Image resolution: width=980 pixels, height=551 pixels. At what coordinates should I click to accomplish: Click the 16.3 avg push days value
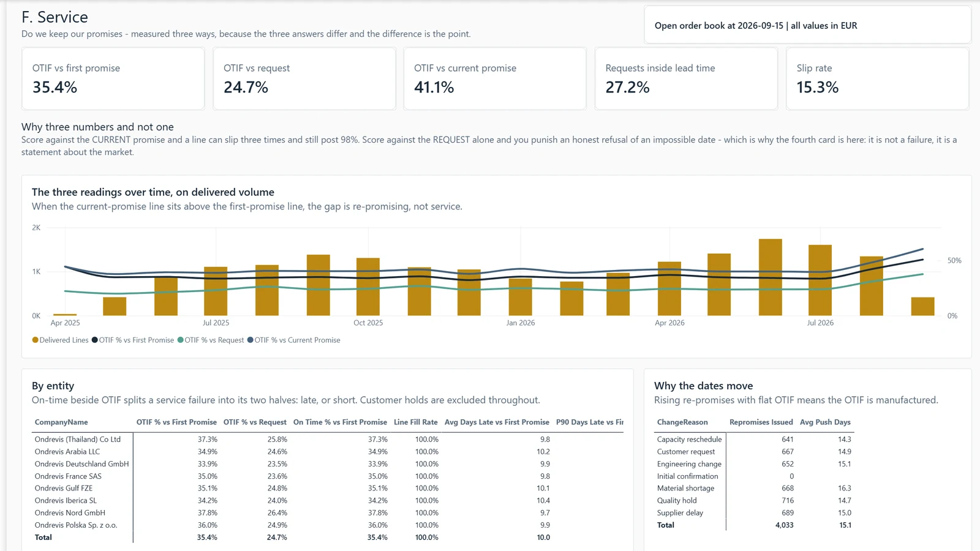click(x=845, y=489)
